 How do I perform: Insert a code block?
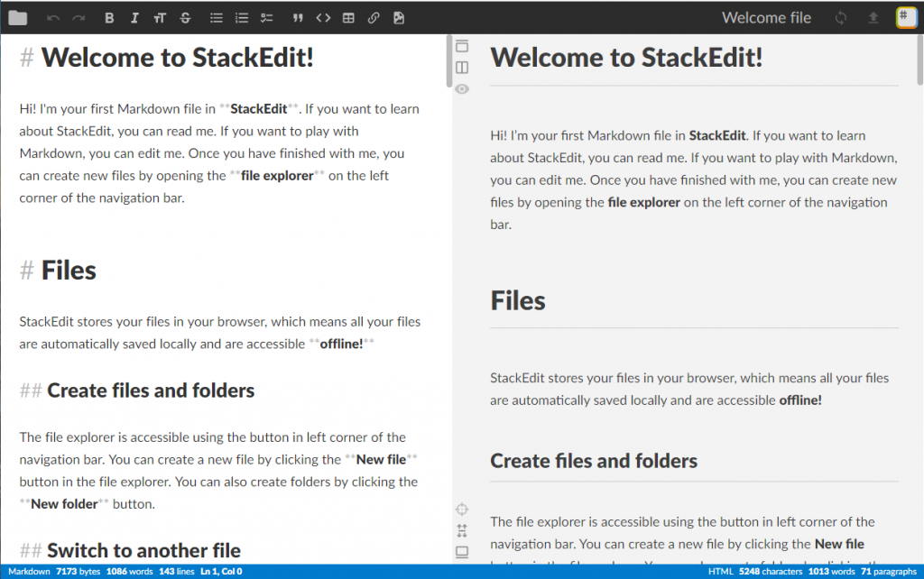(323, 18)
